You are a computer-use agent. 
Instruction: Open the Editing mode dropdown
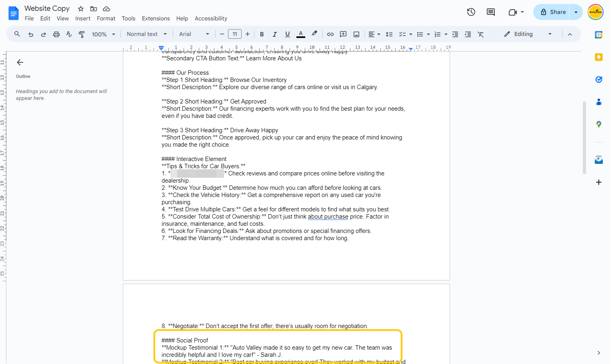(528, 34)
